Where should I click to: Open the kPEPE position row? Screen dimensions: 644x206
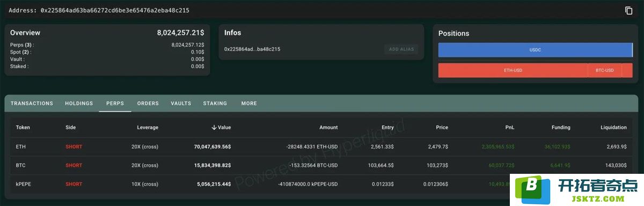coord(321,184)
